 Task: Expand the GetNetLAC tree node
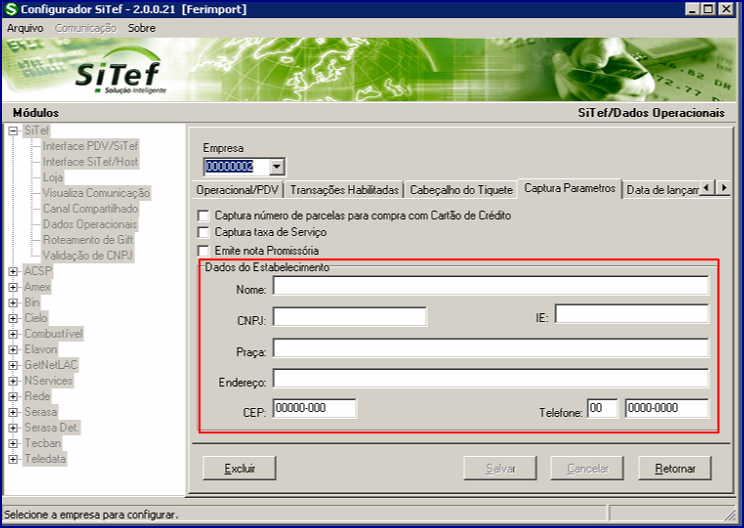(x=13, y=365)
